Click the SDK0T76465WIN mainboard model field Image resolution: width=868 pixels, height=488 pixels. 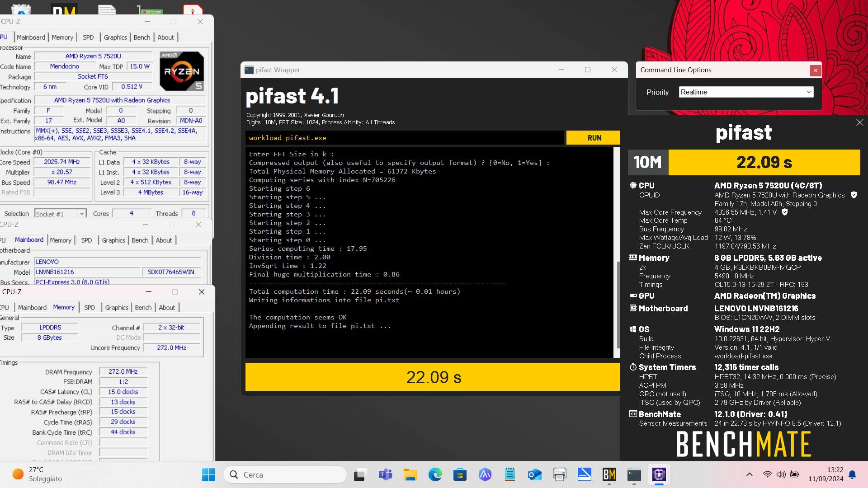click(x=171, y=272)
